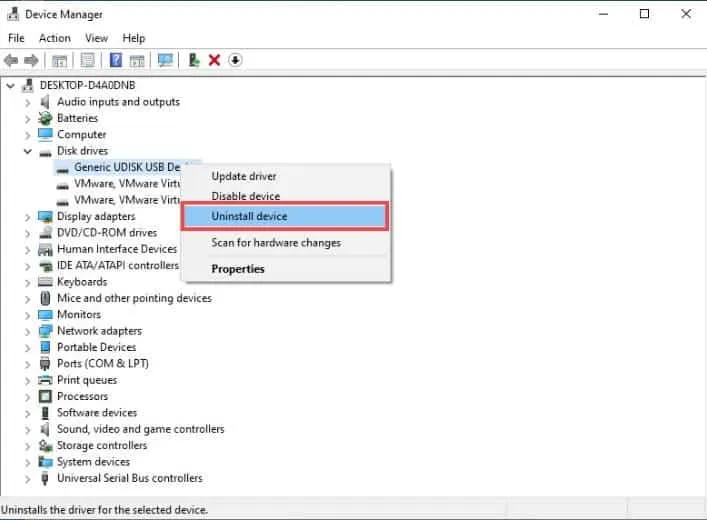The height and width of the screenshot is (520, 707).
Task: Select Sound, video and game controllers label
Action: [141, 429]
